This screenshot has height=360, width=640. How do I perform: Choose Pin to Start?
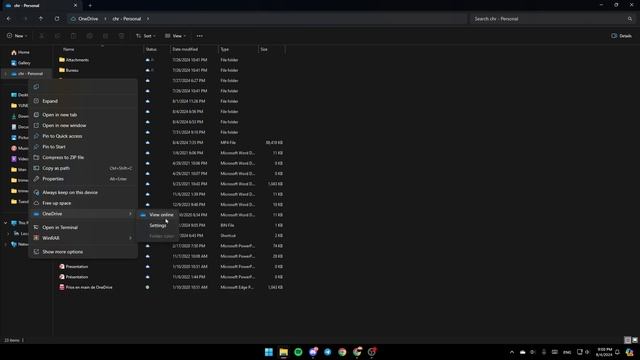[83, 147]
